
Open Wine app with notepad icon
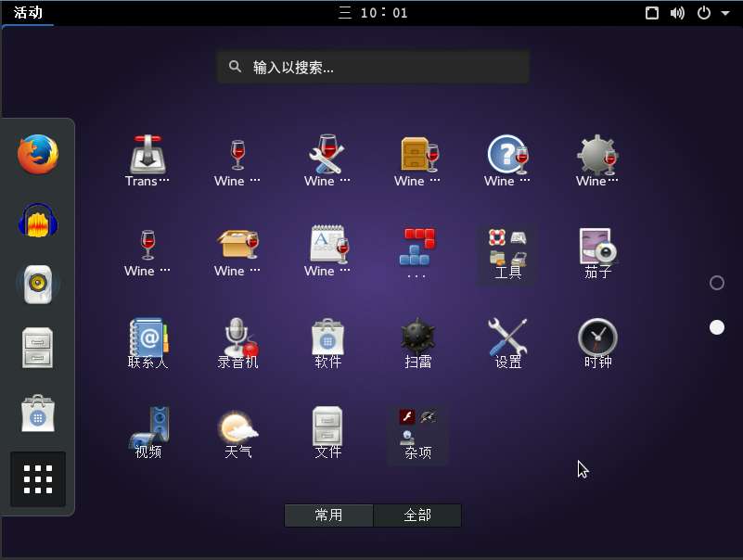(327, 252)
